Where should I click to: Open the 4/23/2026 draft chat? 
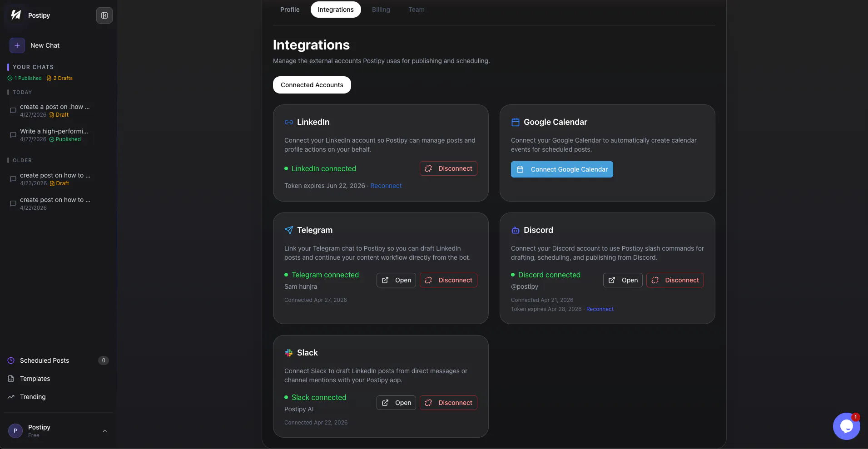tap(58, 179)
